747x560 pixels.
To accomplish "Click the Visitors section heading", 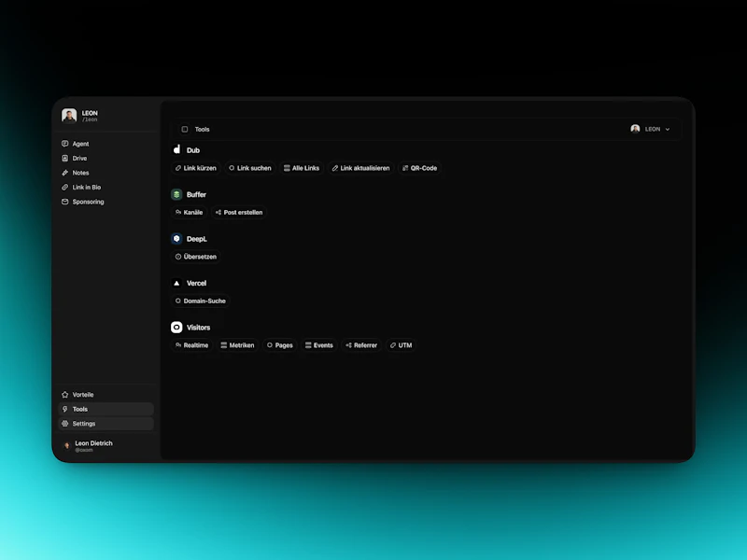I will (198, 328).
